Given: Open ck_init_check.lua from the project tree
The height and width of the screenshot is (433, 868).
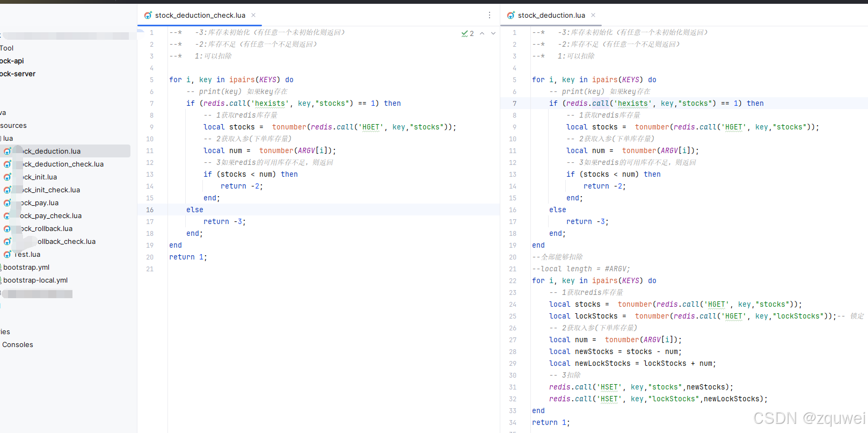Looking at the screenshot, I should 51,190.
